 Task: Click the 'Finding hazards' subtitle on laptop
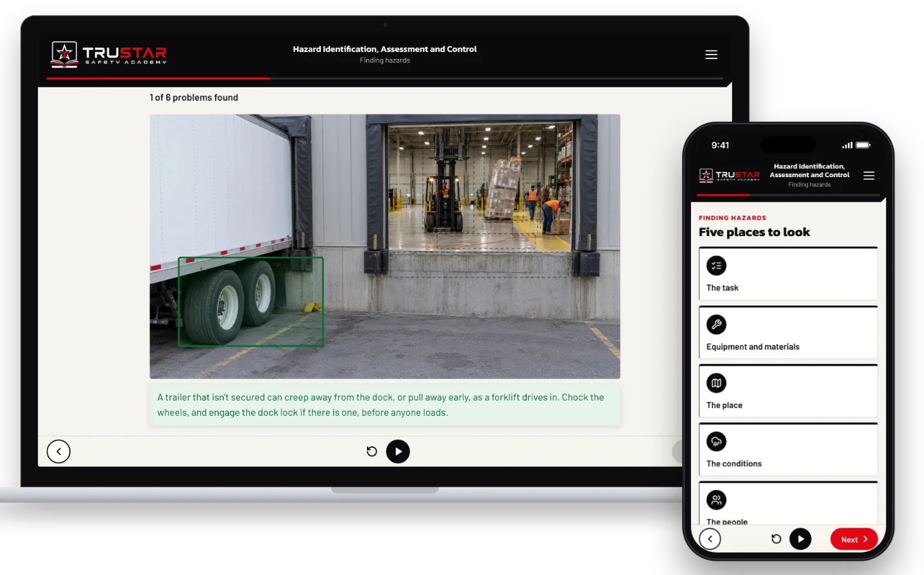(x=384, y=60)
